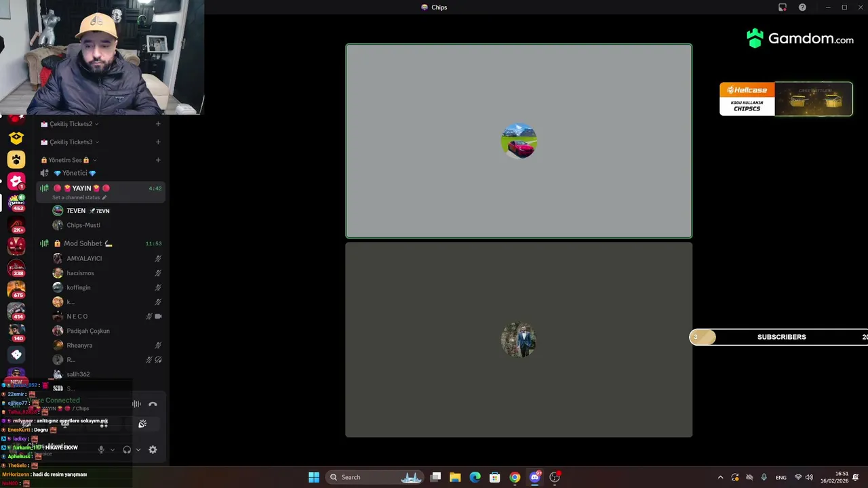Open ENG language selector in tray
Viewport: 868px width, 488px height.
pyautogui.click(x=781, y=477)
